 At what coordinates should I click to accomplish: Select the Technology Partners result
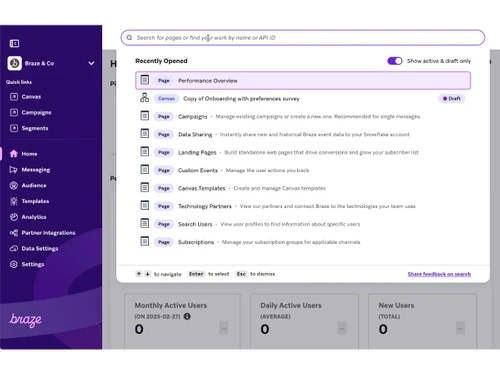[x=303, y=206]
